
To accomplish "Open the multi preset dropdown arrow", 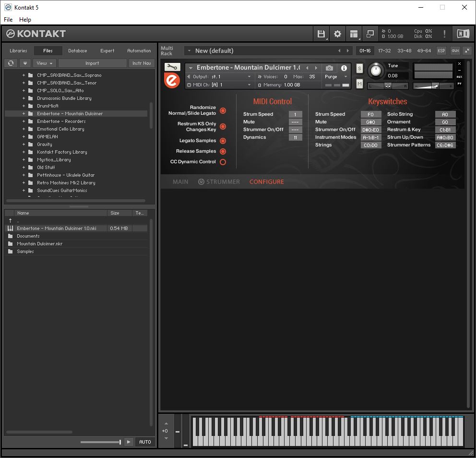I will [189, 51].
